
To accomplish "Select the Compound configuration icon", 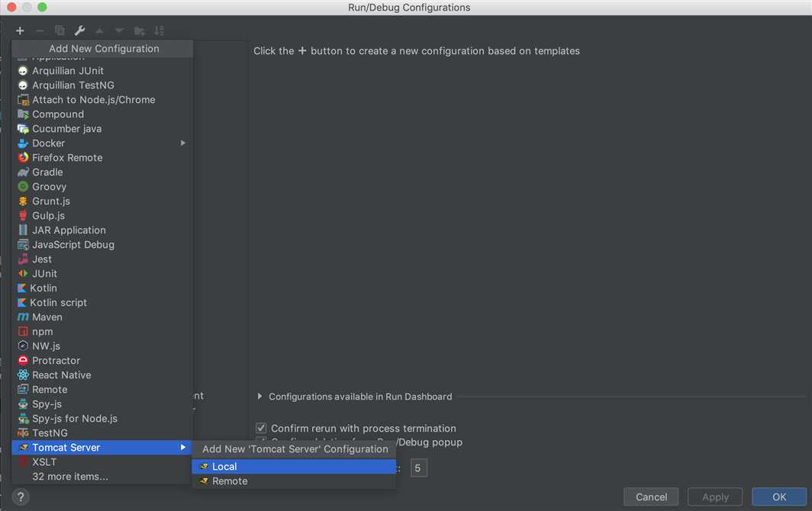I will coord(23,114).
